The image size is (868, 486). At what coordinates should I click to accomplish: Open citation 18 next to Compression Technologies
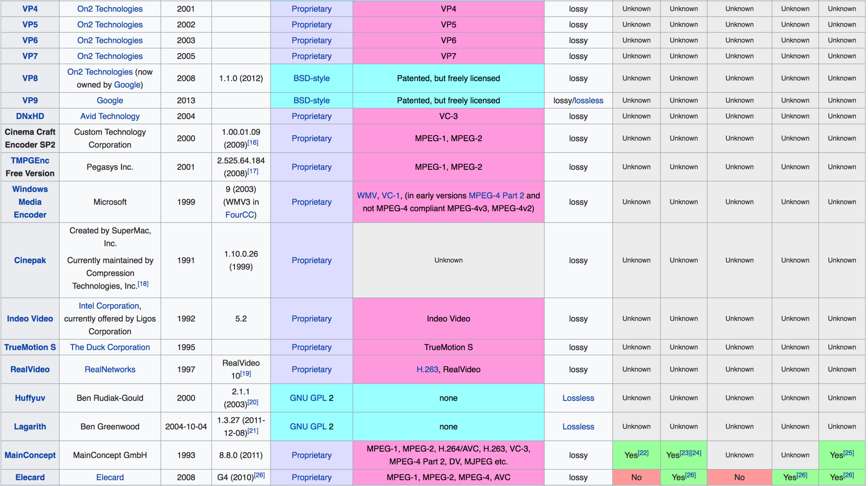click(x=143, y=284)
